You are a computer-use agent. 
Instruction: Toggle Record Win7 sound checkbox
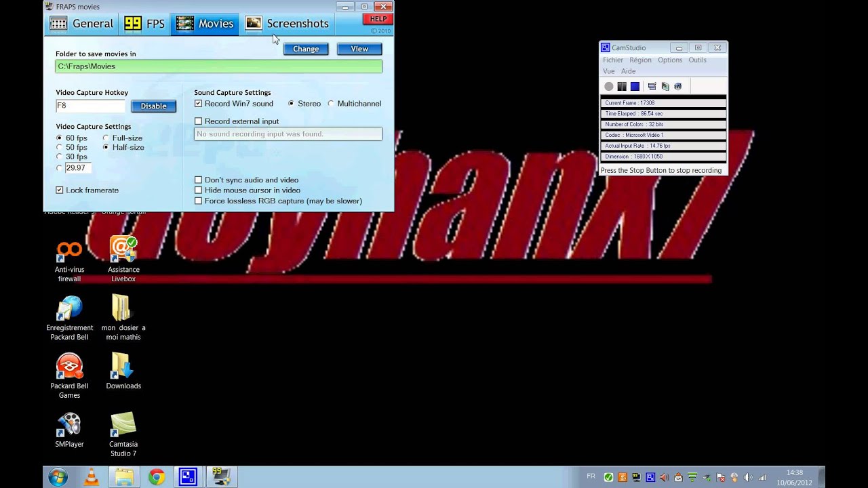pyautogui.click(x=198, y=104)
